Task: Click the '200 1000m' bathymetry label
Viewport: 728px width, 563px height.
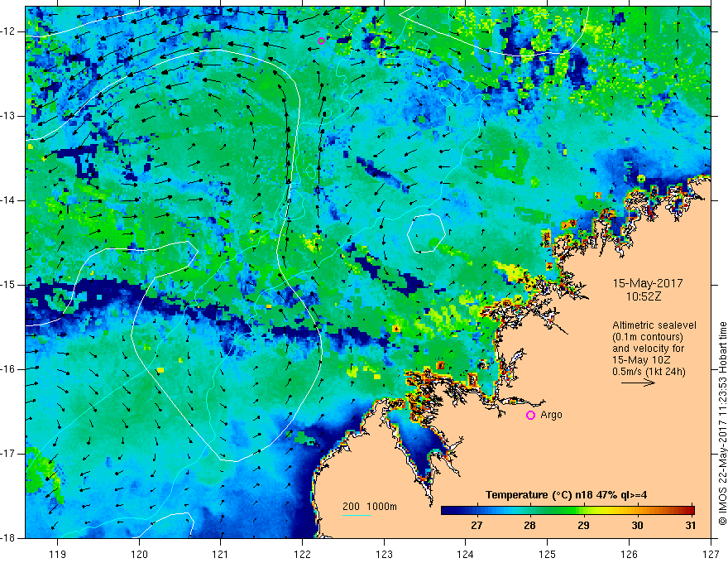Action: coord(370,507)
